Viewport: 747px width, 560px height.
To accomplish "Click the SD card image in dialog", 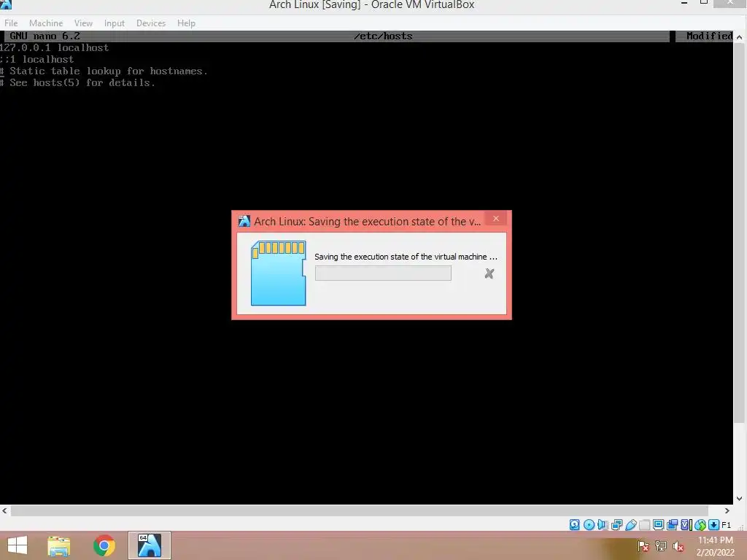I will pyautogui.click(x=278, y=273).
